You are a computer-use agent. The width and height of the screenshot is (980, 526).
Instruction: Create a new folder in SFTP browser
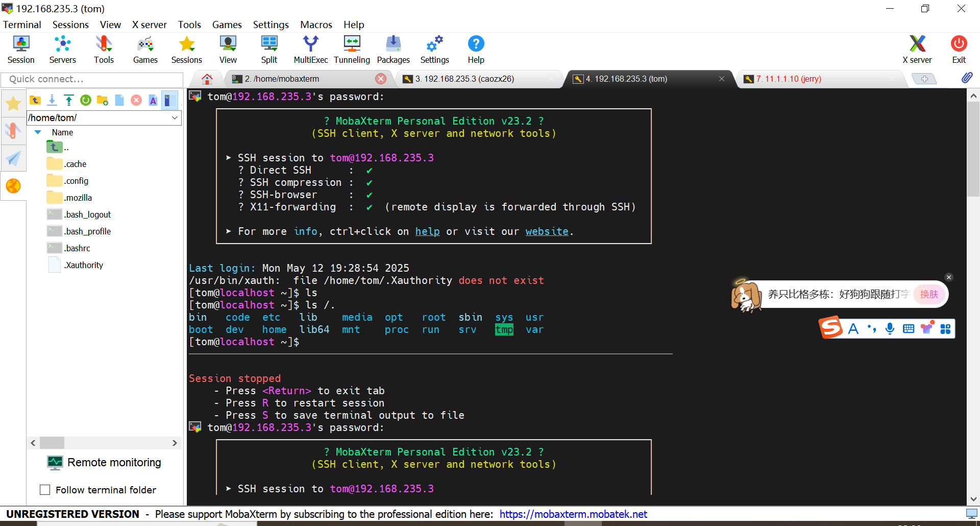[103, 100]
